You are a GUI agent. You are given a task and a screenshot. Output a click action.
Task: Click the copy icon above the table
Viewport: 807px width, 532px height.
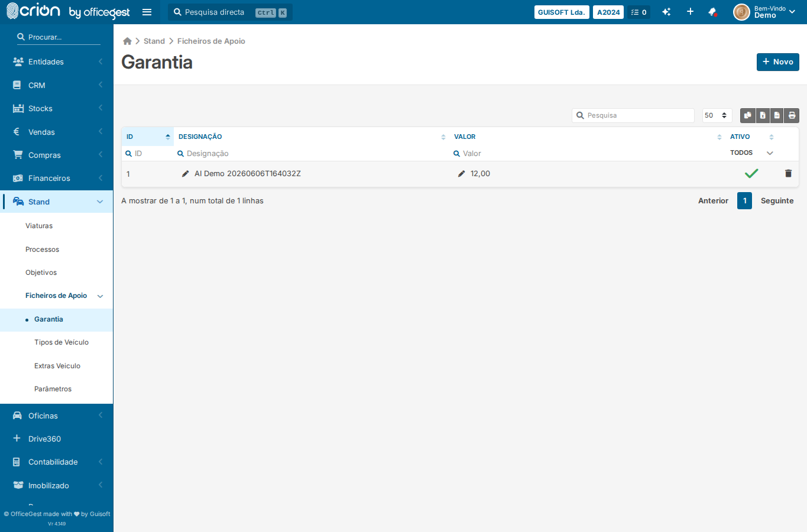pos(748,115)
